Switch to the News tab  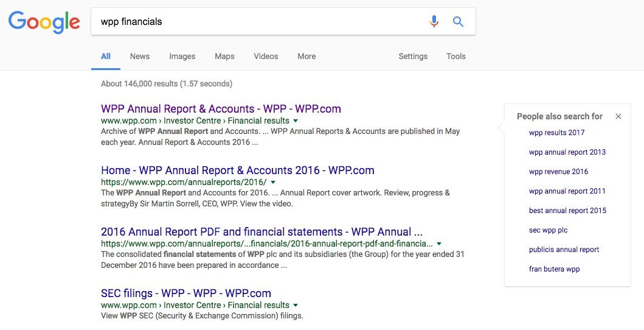coord(140,56)
